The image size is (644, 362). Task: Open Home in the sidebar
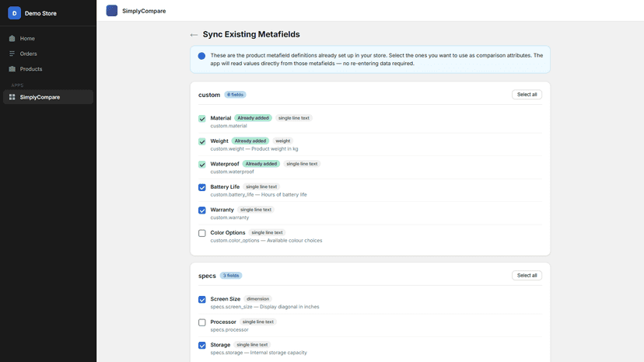(48, 38)
